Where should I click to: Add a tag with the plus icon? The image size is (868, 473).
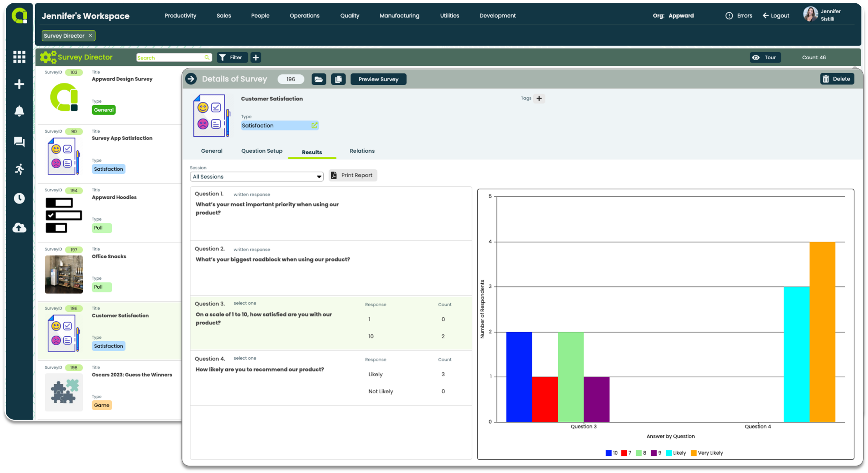point(539,98)
